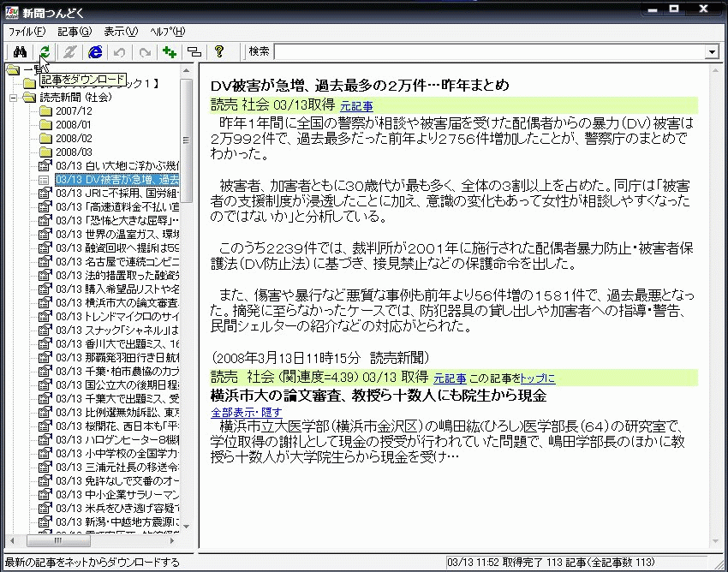Viewport: 728px width, 572px height.
Task: Select article 03/13 横浜市大の論文審査 in tree
Action: 117,303
